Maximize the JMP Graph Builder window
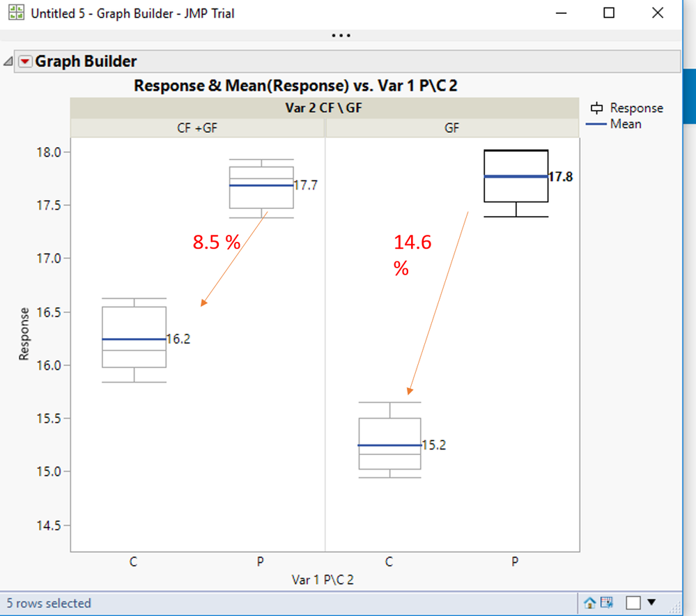 609,13
